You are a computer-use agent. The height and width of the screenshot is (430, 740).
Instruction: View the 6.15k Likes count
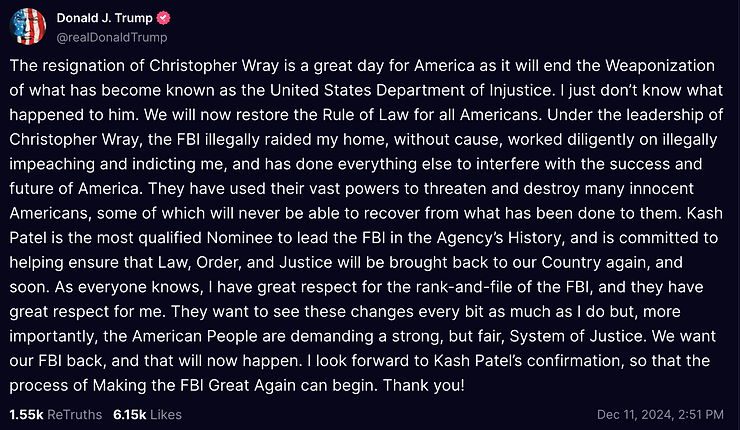coord(147,414)
